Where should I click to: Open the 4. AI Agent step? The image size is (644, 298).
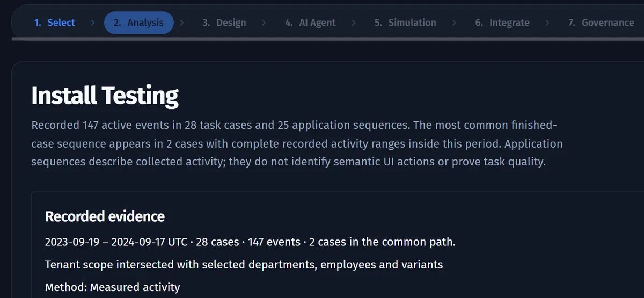[x=310, y=23]
